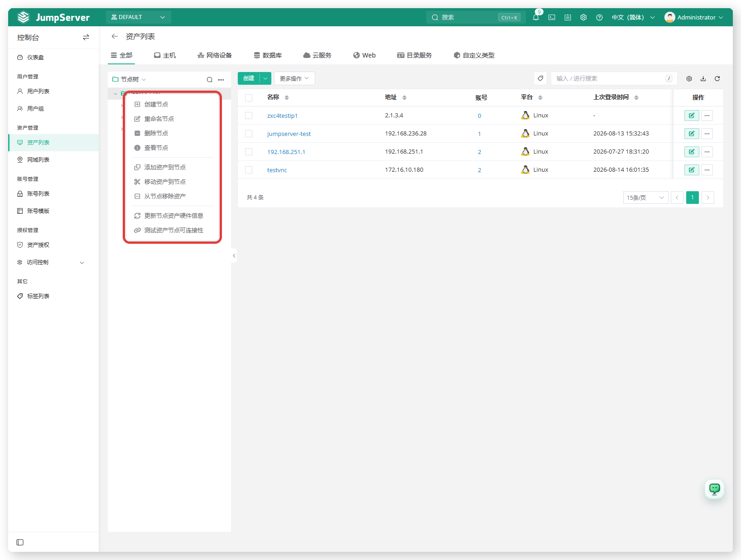
Task: Open the chat assistant floating icon
Action: pos(715,489)
